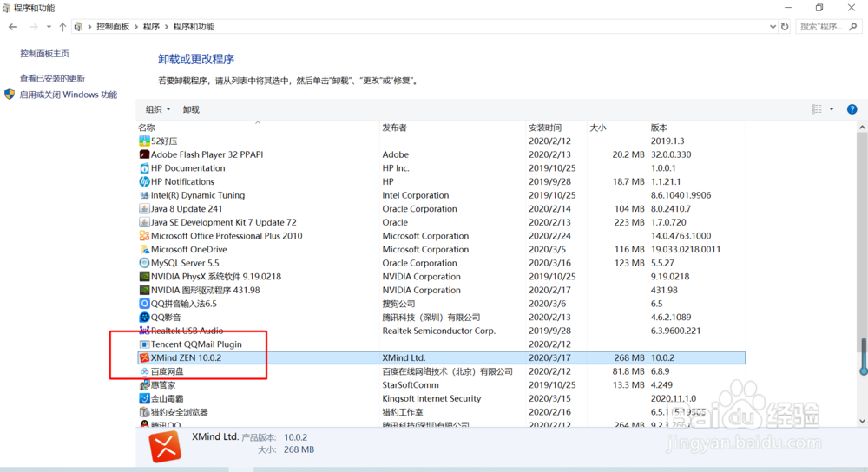Sort by the 大小 column header

coord(616,128)
